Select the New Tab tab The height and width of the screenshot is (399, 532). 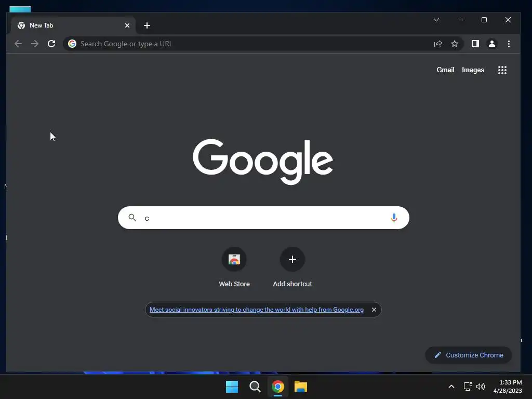pos(73,25)
